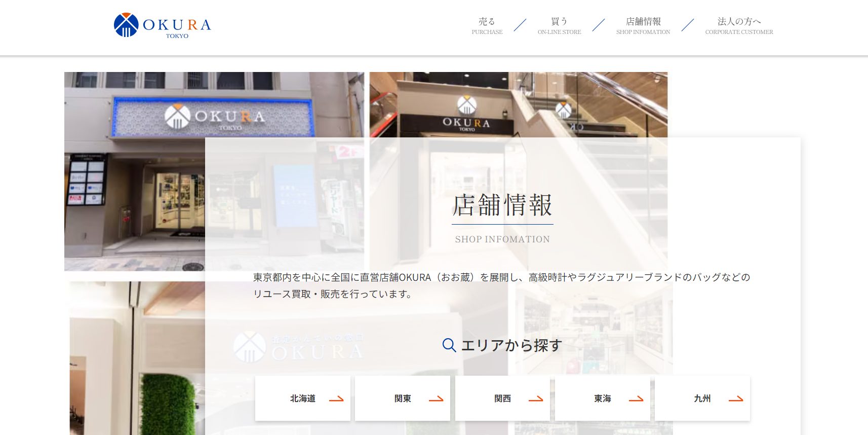
Task: Open the 法人の方へ CORPORATE CUSTOMER menu item
Action: [739, 26]
